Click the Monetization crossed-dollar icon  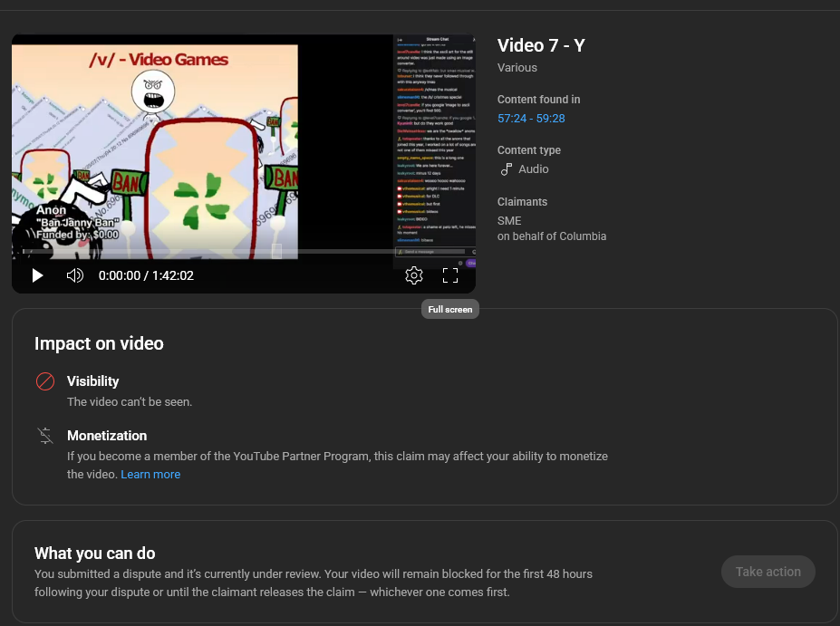45,436
